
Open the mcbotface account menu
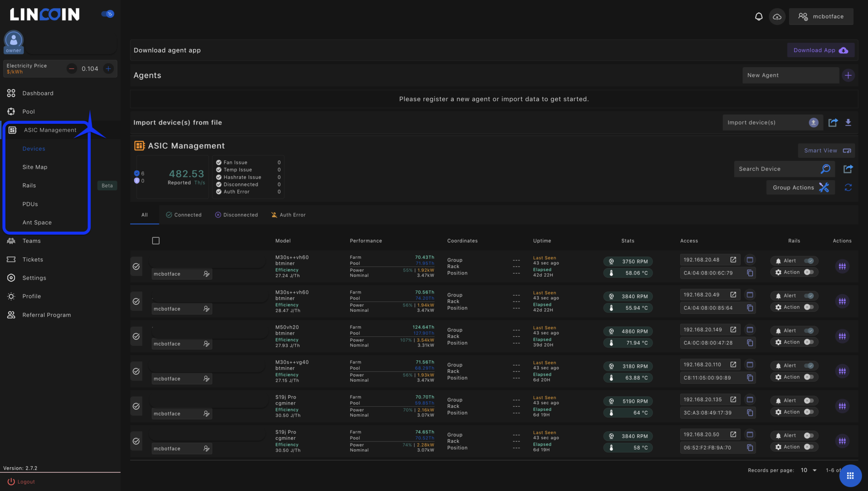[821, 17]
